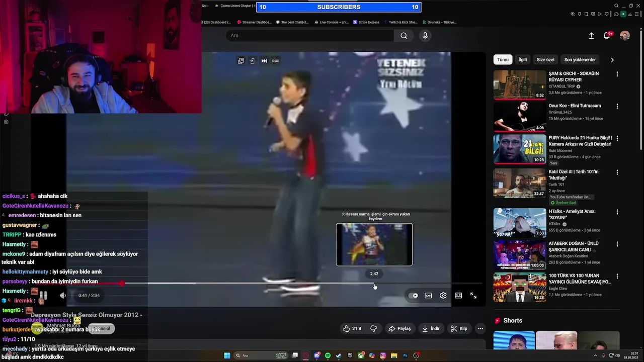Toggle the autoplay switch in player

[413, 296]
